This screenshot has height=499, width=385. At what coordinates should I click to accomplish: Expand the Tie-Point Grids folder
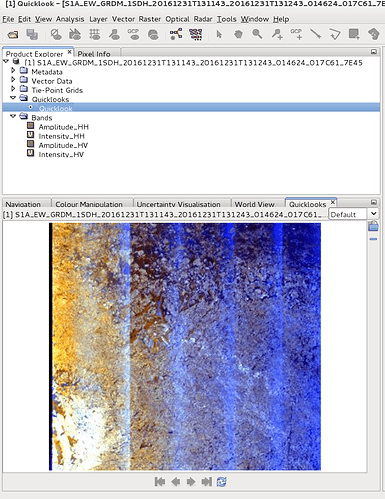(13, 89)
